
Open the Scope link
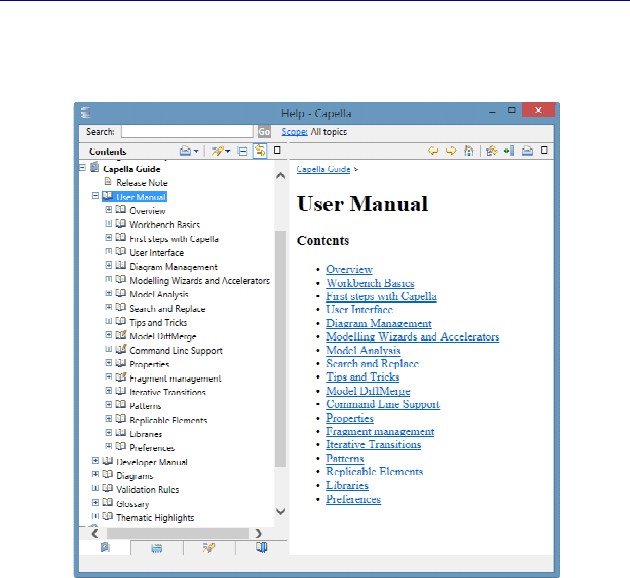(294, 132)
